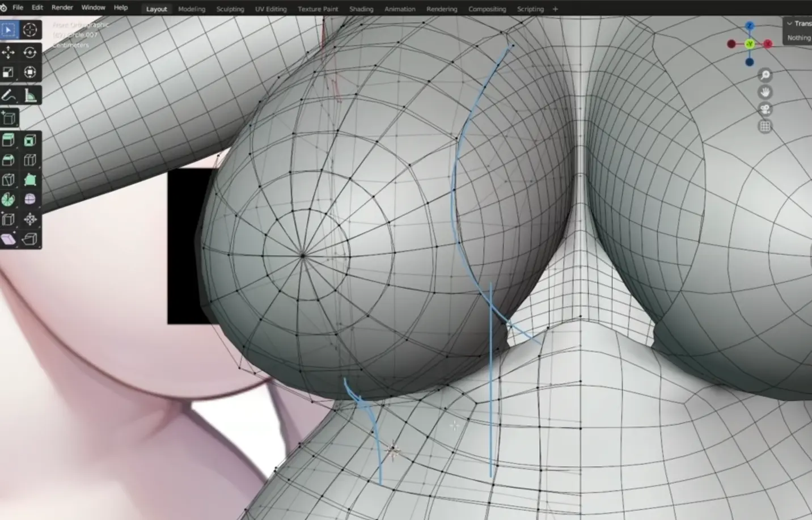The width and height of the screenshot is (812, 520).
Task: Open the Render menu
Action: [62, 7]
